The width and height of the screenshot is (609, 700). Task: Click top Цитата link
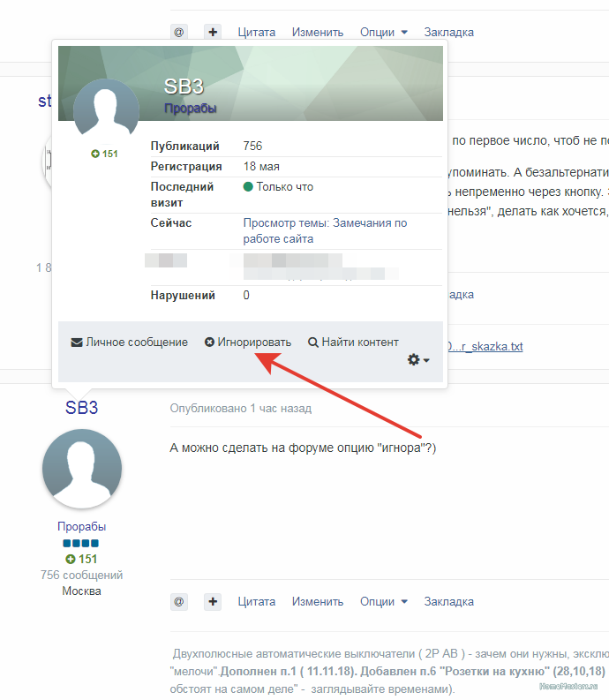257,32
